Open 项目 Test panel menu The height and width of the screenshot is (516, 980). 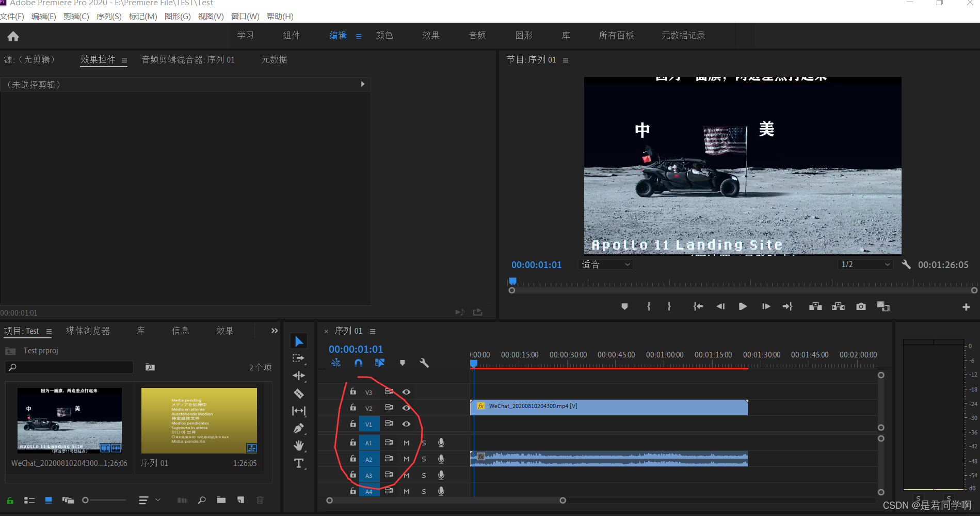pyautogui.click(x=49, y=331)
